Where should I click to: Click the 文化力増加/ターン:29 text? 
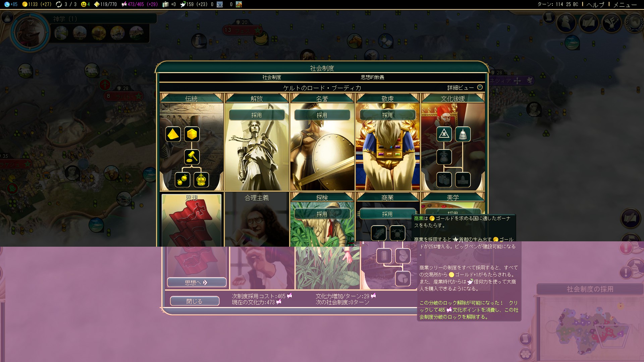[x=345, y=296]
